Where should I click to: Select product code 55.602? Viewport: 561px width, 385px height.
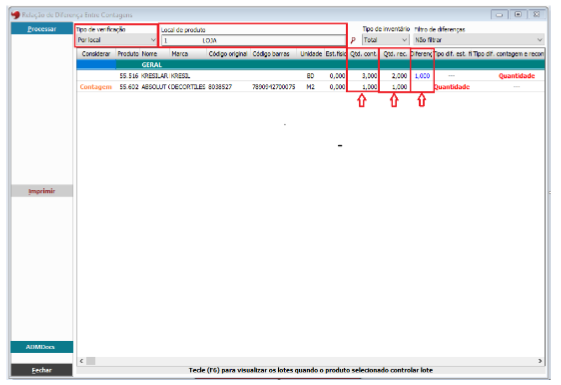click(129, 87)
